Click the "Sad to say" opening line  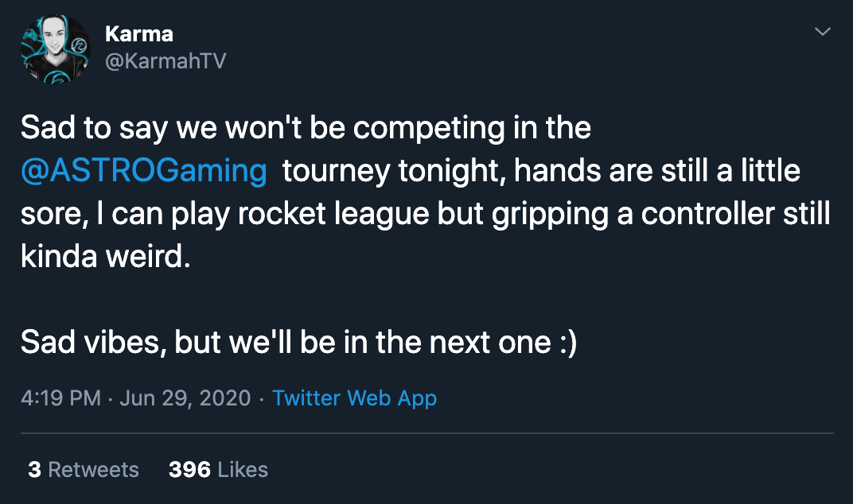point(306,128)
